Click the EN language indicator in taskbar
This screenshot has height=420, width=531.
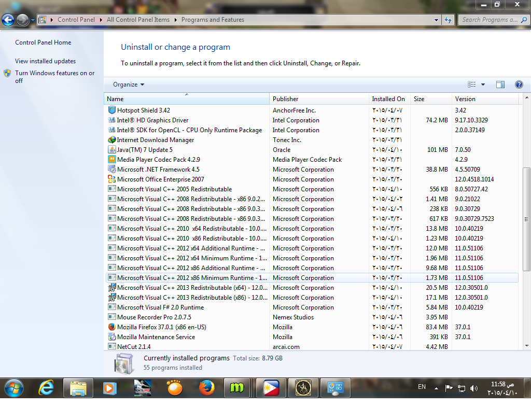pos(422,387)
